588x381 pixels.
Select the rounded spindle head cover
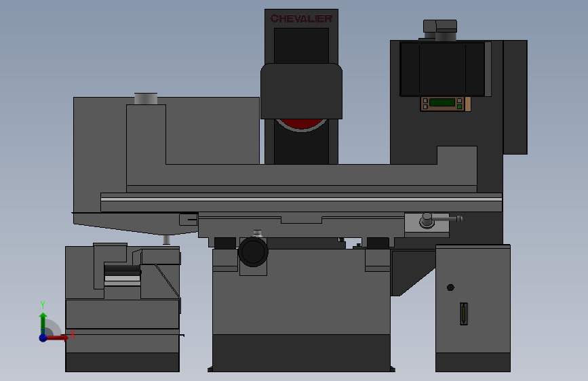(302, 91)
